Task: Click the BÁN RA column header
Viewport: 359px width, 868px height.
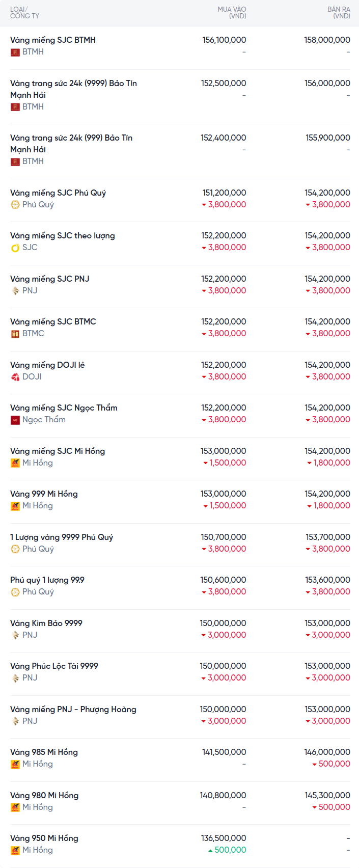Action: click(339, 13)
